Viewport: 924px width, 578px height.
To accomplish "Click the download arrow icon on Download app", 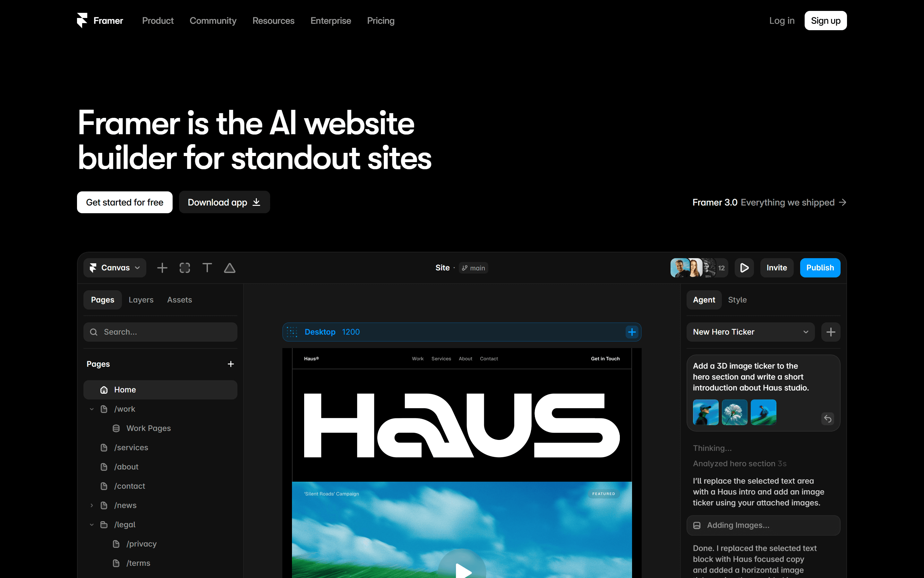I will pyautogui.click(x=257, y=202).
